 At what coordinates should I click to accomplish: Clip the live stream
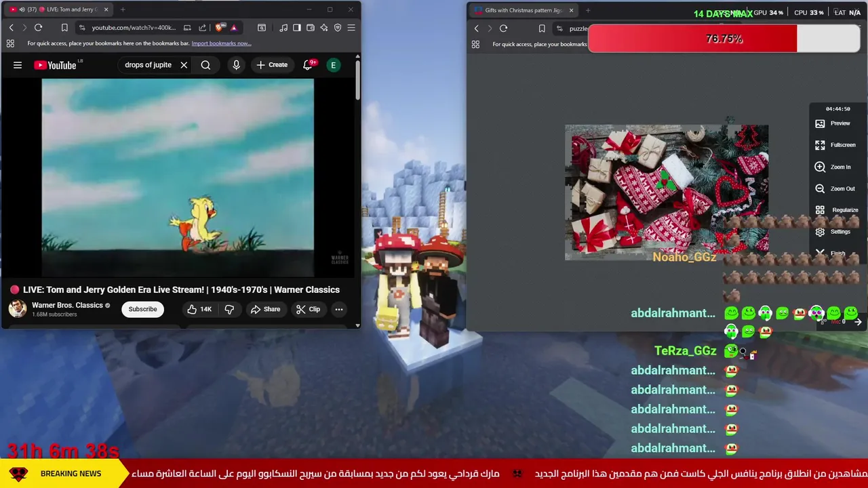click(308, 309)
